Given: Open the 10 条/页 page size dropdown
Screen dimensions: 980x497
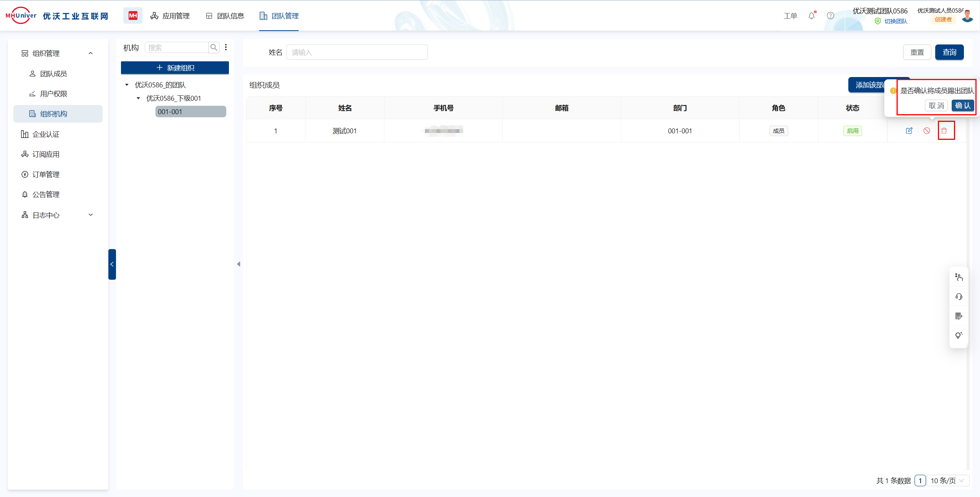Looking at the screenshot, I should [947, 481].
